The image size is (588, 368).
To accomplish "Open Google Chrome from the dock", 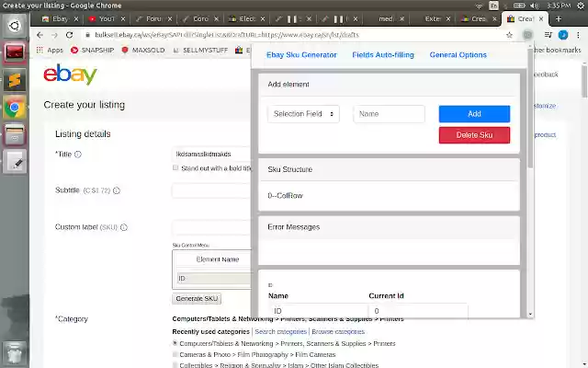I will point(15,108).
